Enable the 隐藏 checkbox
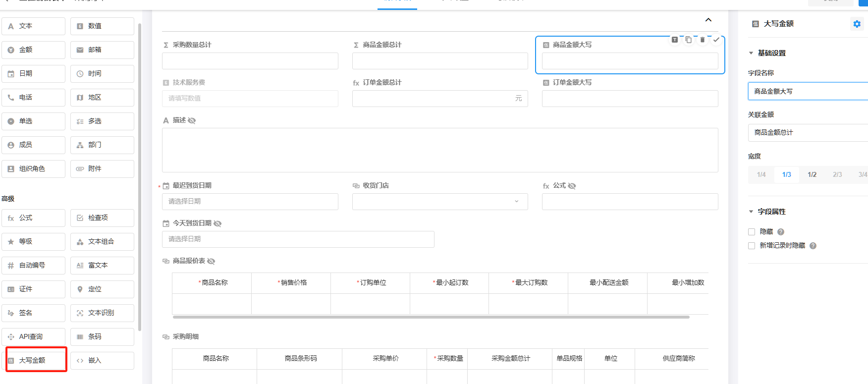Screen dimensions: 868x384 click(x=752, y=232)
